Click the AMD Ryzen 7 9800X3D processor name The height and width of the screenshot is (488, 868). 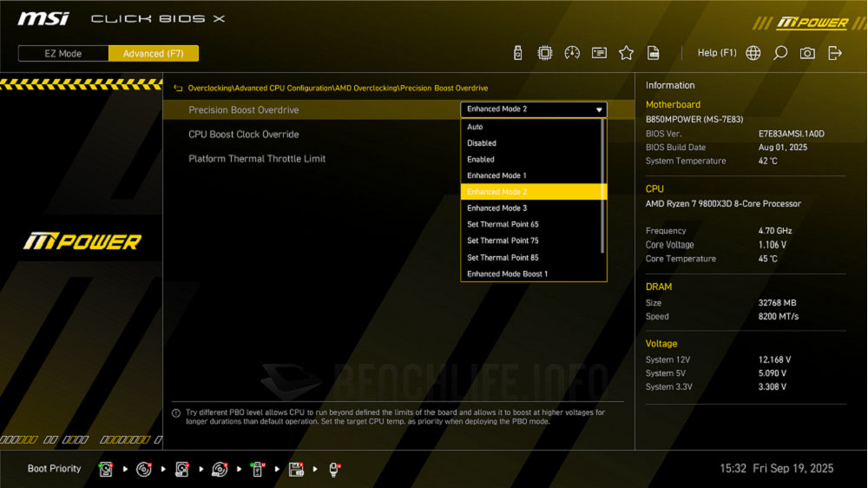(x=723, y=204)
